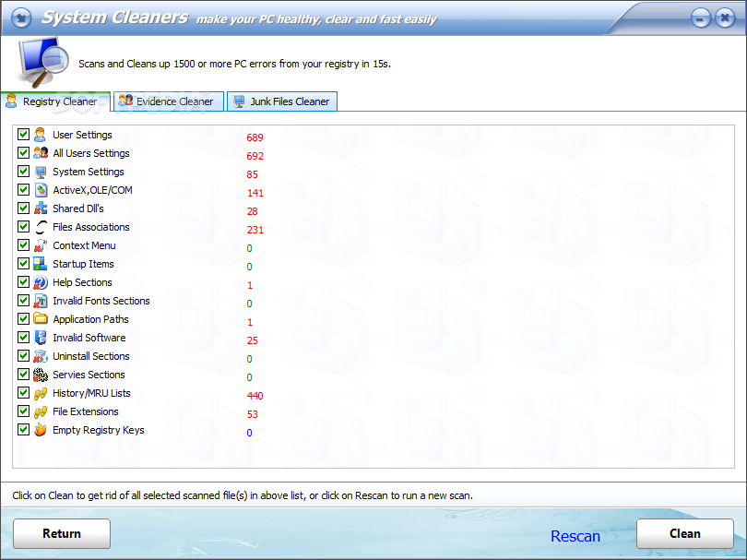Uncheck the File Extensions checkbox

[23, 411]
